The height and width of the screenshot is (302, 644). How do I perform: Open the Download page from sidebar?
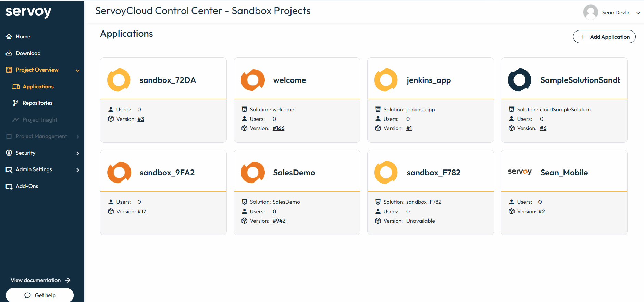[28, 53]
